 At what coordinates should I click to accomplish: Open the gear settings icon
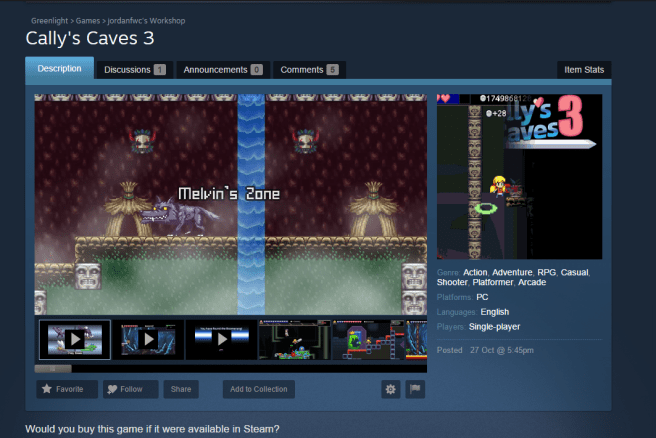coord(390,389)
